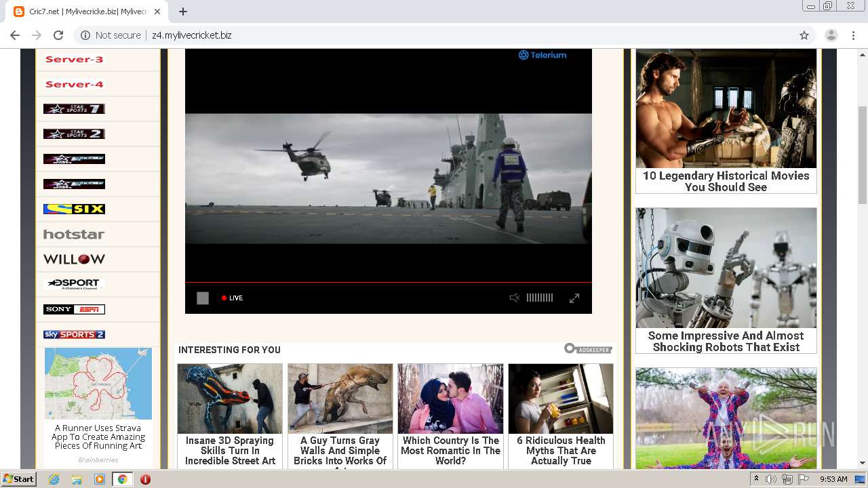
Task: Open clock showing 9:53 AM
Action: [834, 479]
